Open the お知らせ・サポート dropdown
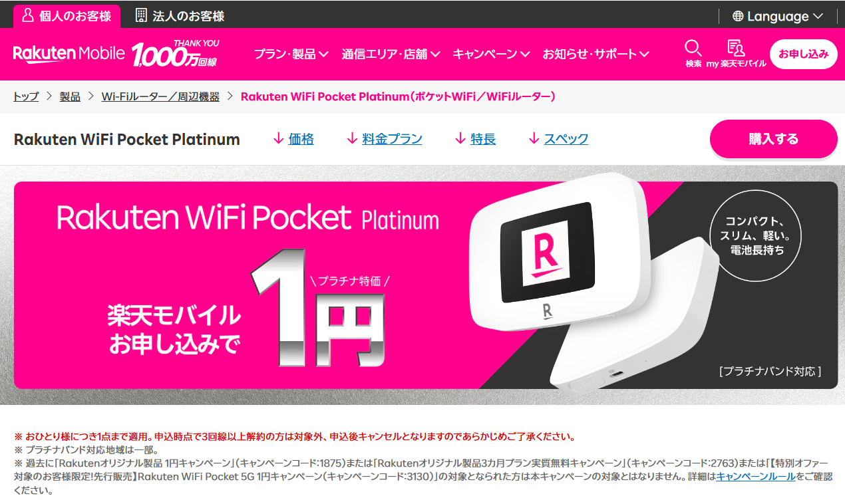 coord(596,54)
